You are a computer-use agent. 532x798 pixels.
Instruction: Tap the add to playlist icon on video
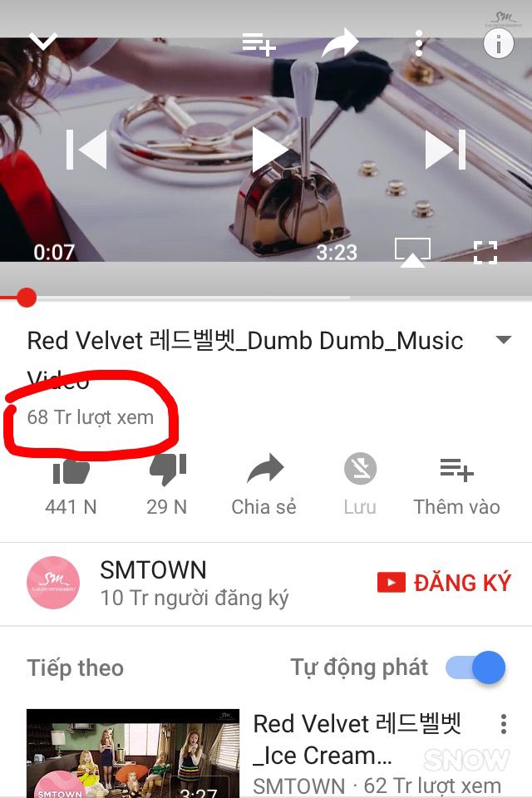[x=259, y=44]
